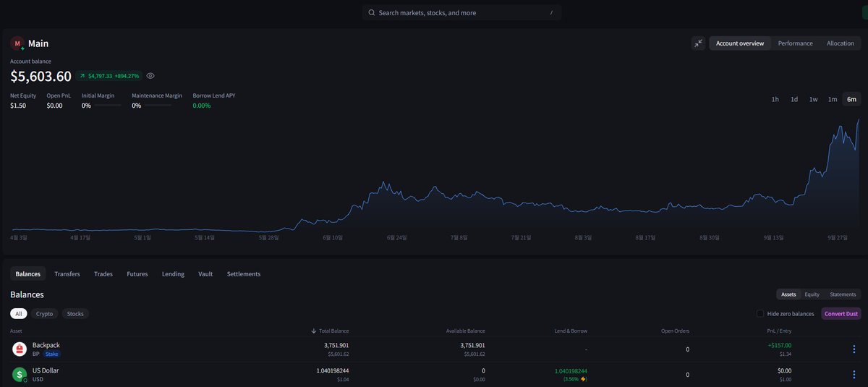The height and width of the screenshot is (387, 868).
Task: Toggle balance visibility eye icon
Action: point(150,75)
